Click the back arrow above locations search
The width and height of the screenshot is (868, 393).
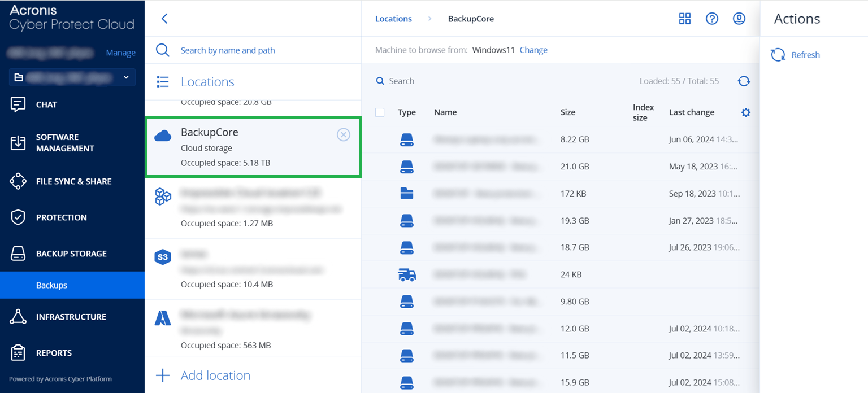click(x=164, y=19)
